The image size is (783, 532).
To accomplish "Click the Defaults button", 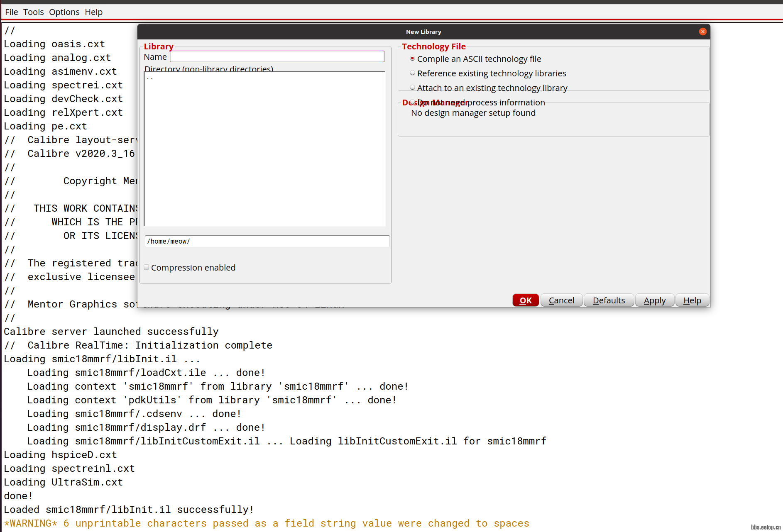I will [608, 300].
